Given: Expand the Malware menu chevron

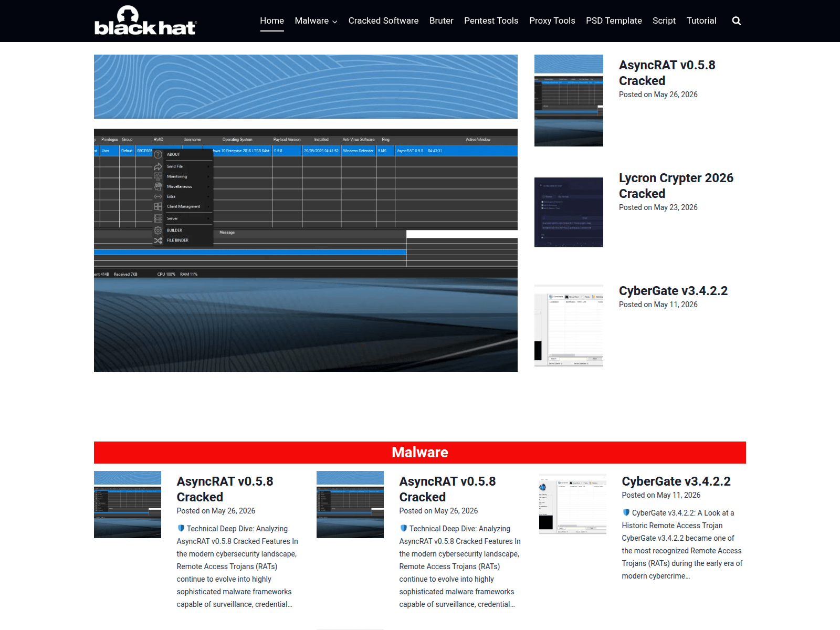Looking at the screenshot, I should point(335,22).
